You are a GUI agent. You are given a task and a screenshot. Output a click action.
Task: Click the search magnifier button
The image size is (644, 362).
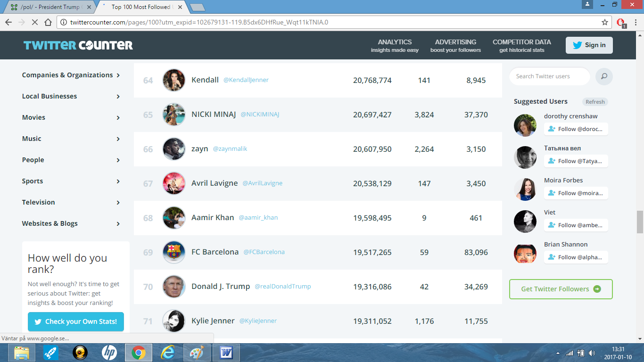tap(604, 76)
